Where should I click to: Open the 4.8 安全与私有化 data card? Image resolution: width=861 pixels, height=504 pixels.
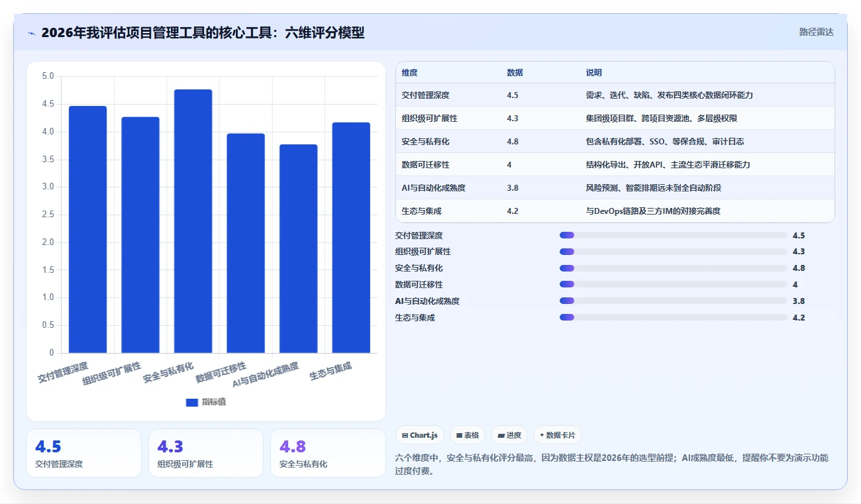[x=328, y=453]
